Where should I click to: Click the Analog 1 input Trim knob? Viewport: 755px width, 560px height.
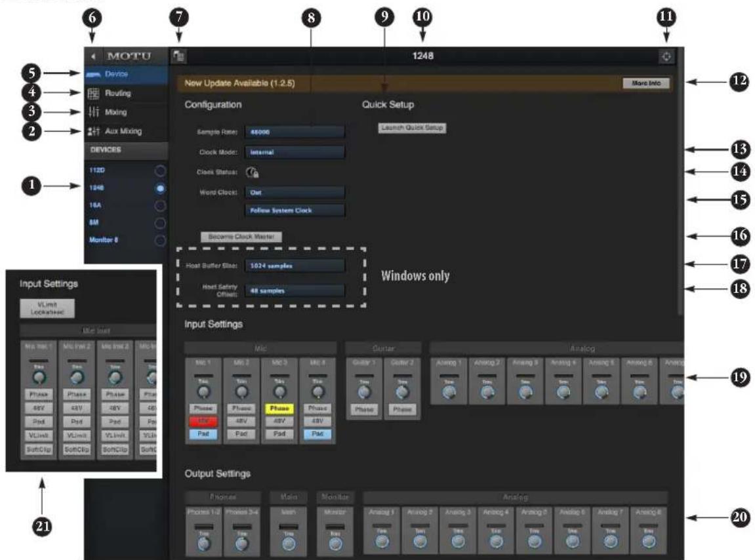(x=449, y=393)
